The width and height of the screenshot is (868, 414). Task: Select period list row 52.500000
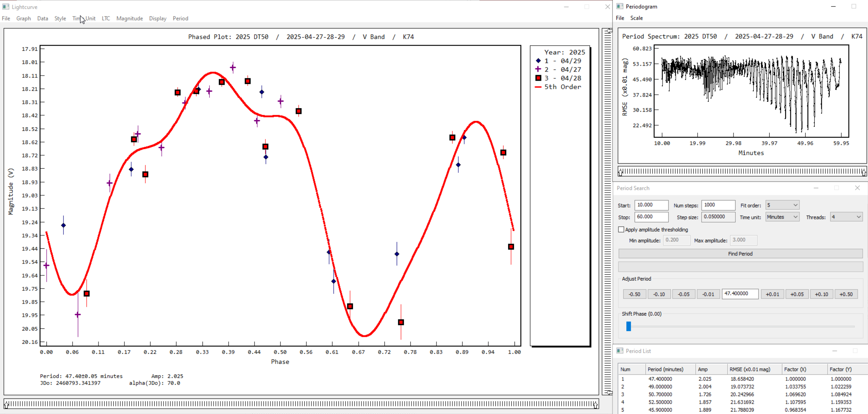click(743, 402)
